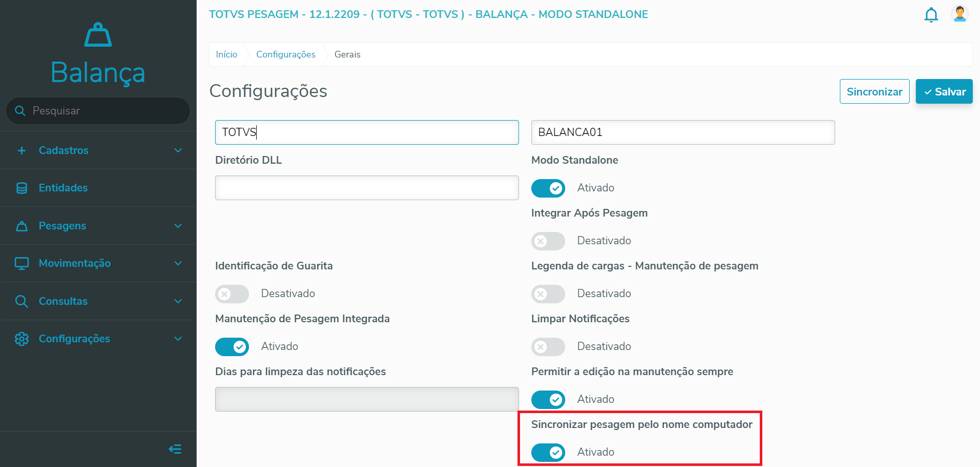Focus the Pesquisar search field
The width and height of the screenshot is (980, 467).
click(98, 111)
